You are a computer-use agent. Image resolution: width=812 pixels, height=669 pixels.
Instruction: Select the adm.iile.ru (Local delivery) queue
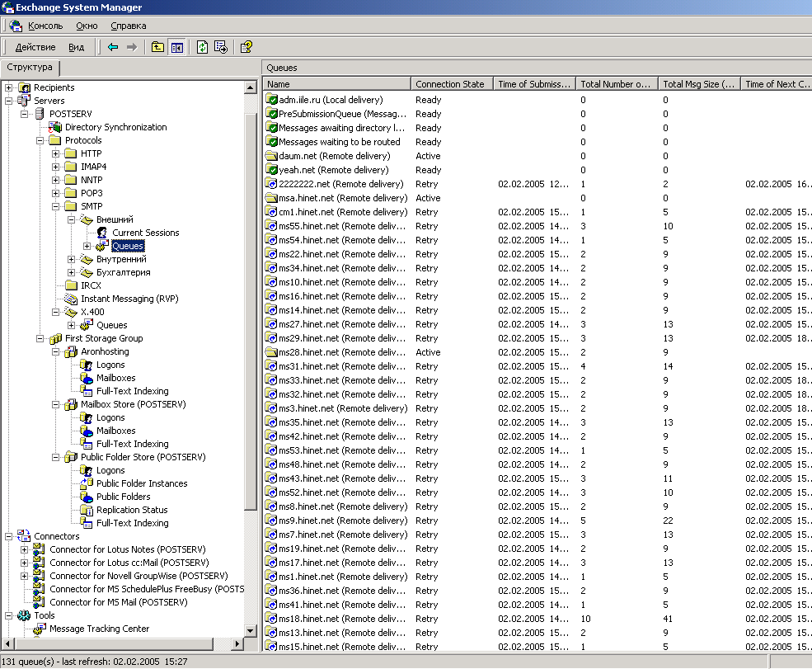pos(331,100)
